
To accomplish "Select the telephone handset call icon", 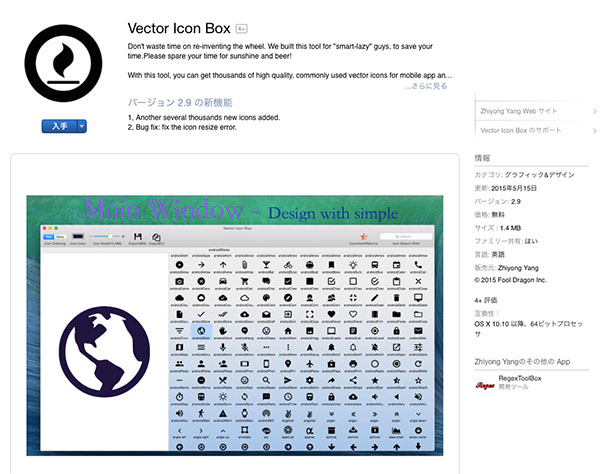I will click(x=418, y=265).
